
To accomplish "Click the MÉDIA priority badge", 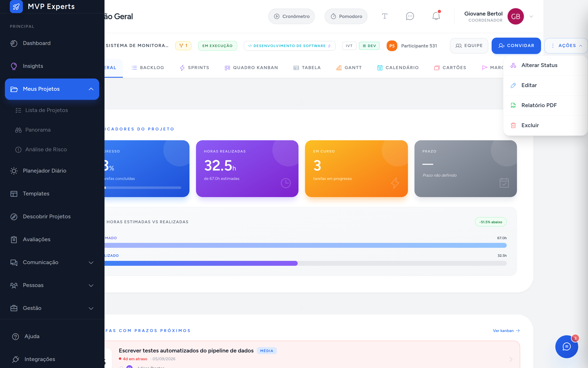I will [x=267, y=351].
